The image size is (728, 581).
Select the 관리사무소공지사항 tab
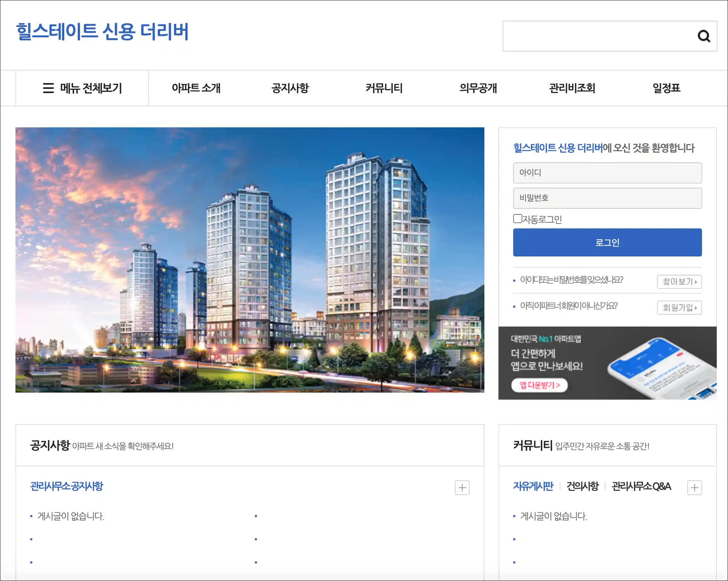pos(67,486)
